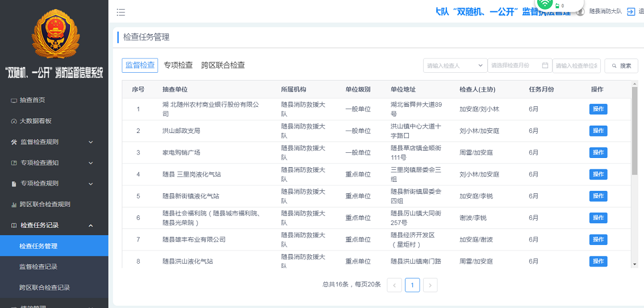
Task: Click monitor icon beside 抽查首页
Action: pos(14,101)
